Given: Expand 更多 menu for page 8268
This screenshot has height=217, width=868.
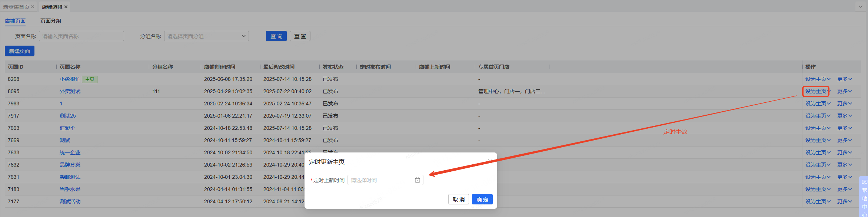Looking at the screenshot, I should tap(845, 79).
